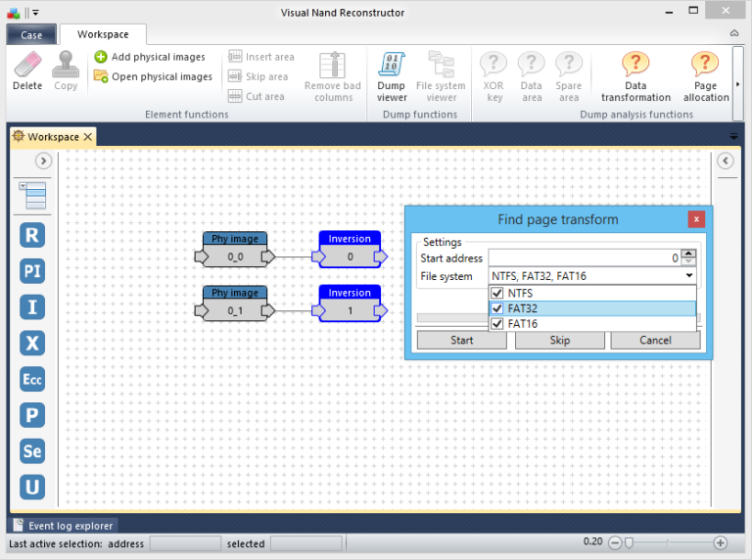Uncheck the FAT32 option

click(x=497, y=308)
